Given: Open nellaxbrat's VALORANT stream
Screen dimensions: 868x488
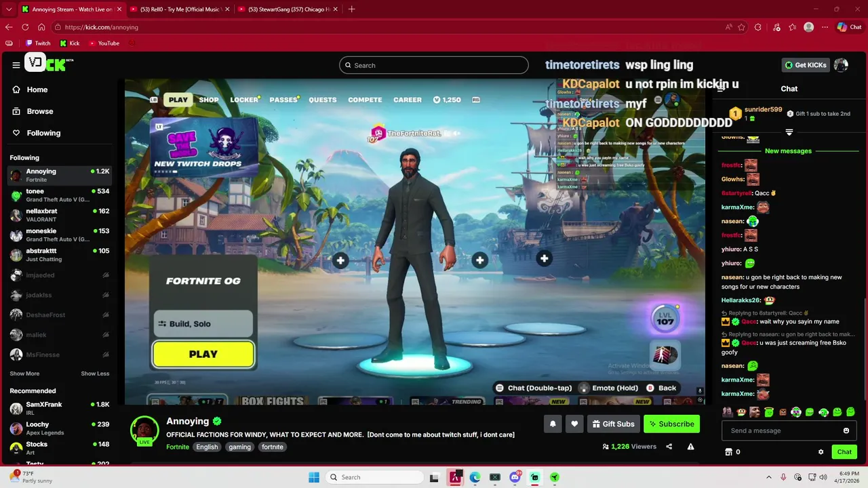Looking at the screenshot, I should click(60, 215).
